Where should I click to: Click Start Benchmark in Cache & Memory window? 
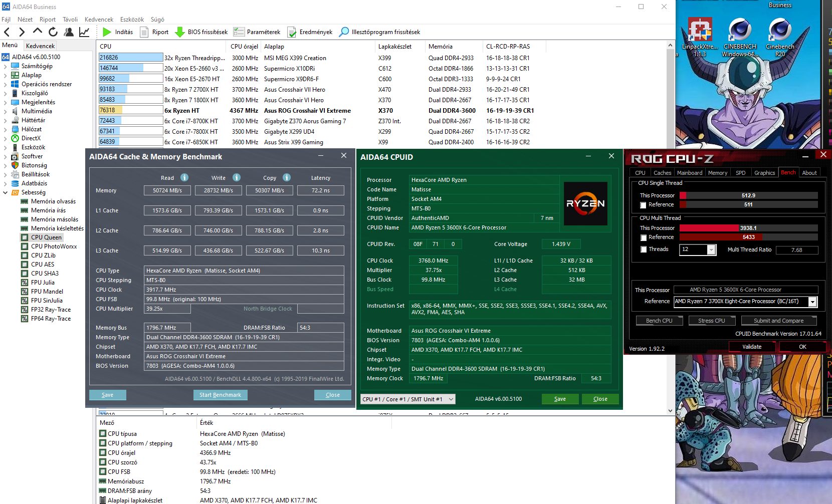coord(220,395)
